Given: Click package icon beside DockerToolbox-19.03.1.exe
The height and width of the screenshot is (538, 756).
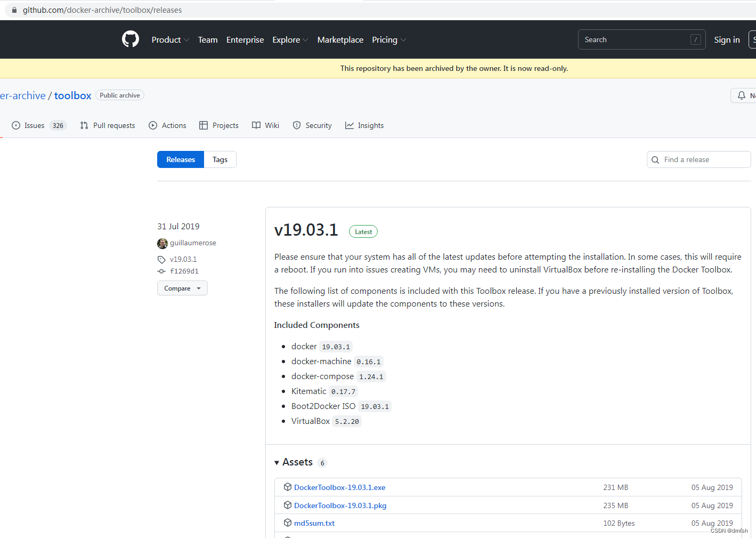Looking at the screenshot, I should coord(288,487).
